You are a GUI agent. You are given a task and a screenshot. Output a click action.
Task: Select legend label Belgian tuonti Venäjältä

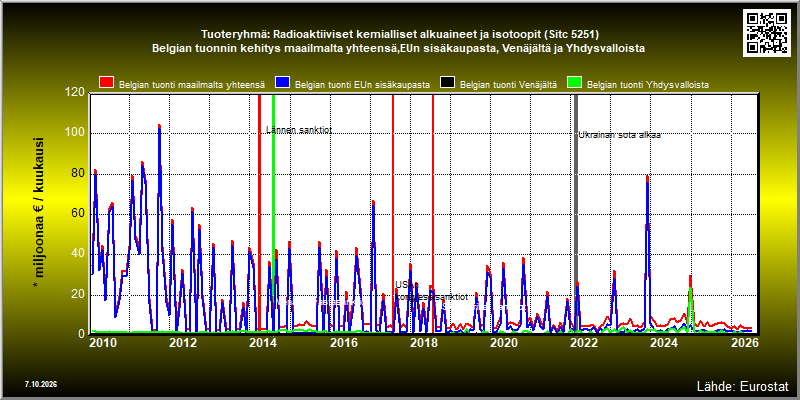pos(508,85)
